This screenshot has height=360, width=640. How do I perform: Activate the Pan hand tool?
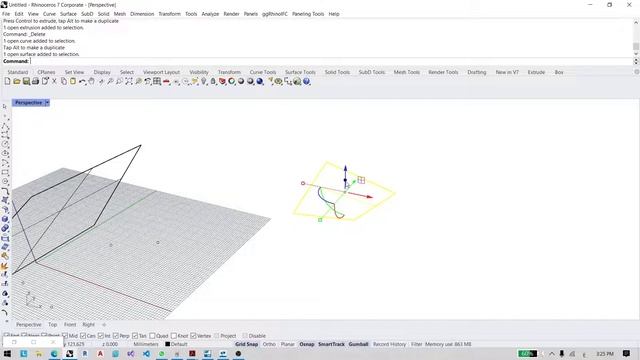[x=91, y=82]
